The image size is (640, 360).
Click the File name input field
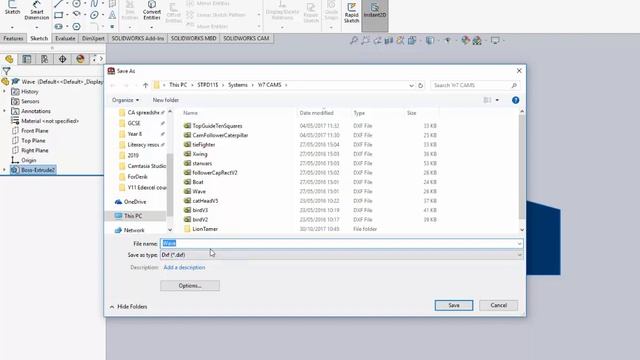click(x=341, y=243)
